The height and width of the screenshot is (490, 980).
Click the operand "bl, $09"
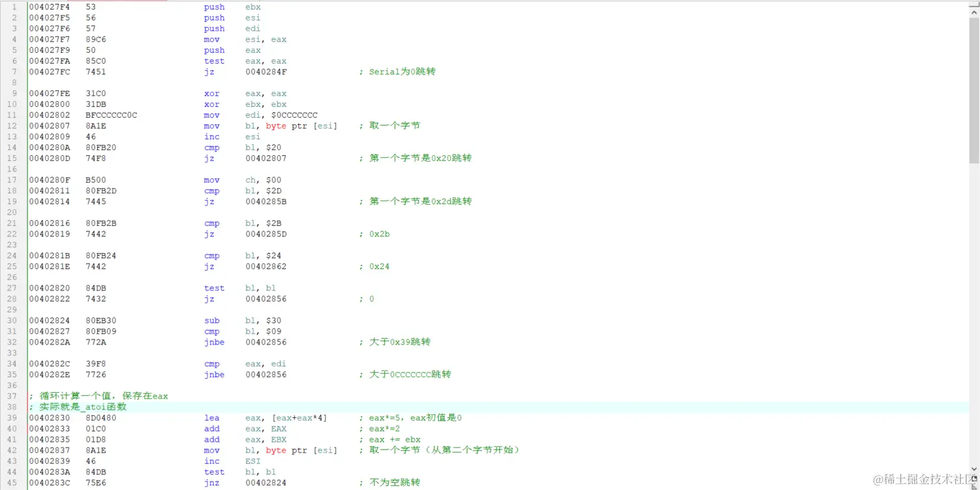coord(264,332)
